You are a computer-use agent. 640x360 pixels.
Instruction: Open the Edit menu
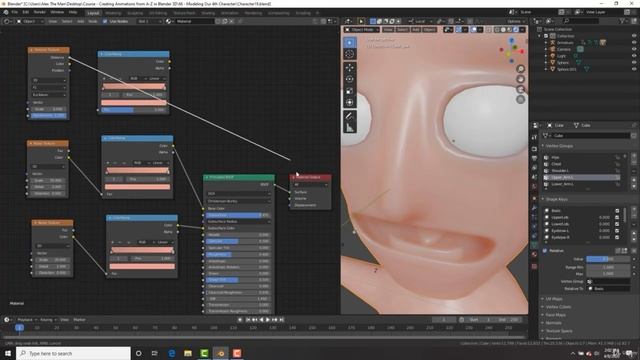26,12
